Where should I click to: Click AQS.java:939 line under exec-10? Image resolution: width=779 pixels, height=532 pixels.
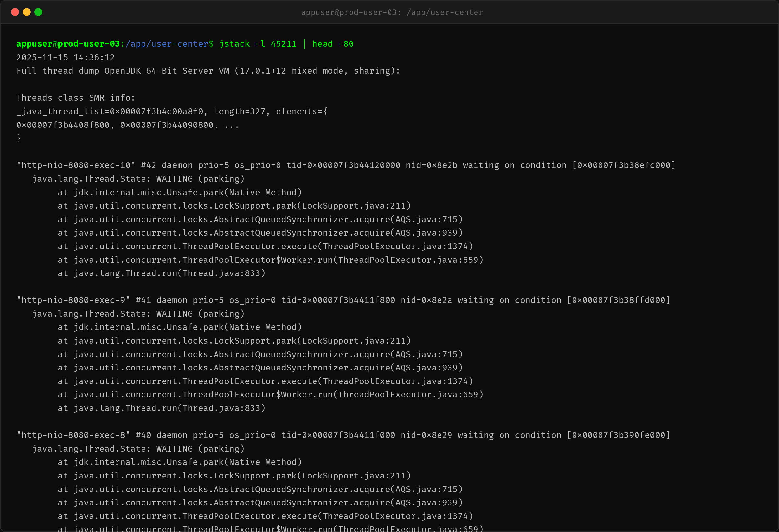coord(260,233)
